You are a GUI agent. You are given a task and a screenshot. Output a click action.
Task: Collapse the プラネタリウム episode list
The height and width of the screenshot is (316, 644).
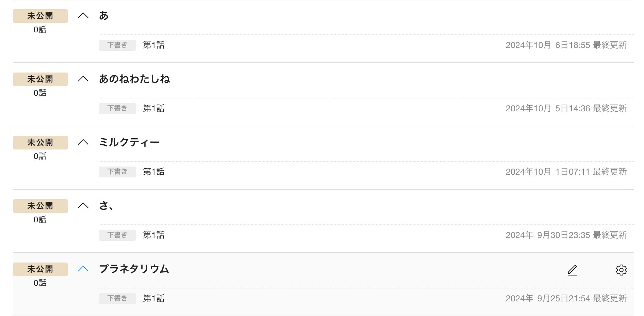tap(83, 269)
